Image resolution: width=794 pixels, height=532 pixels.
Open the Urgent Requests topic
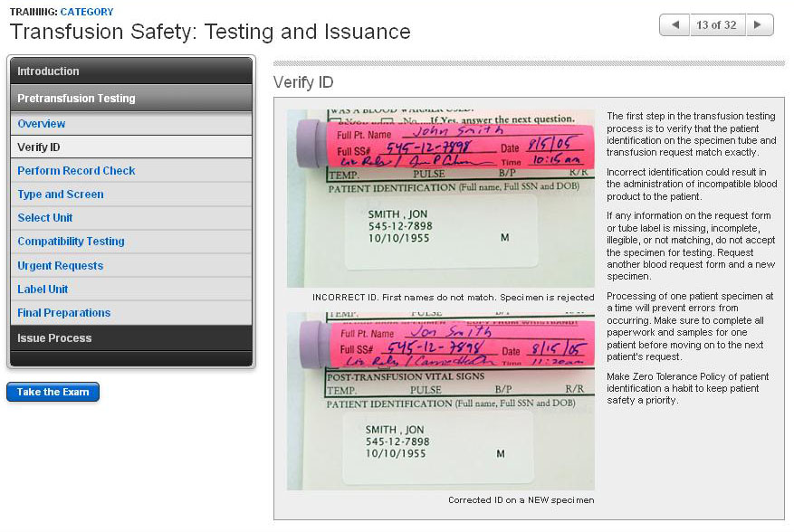60,266
